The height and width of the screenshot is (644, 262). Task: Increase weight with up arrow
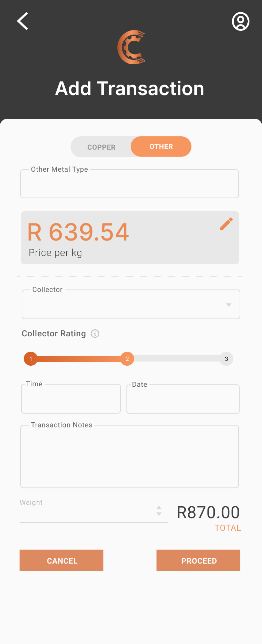(159, 507)
